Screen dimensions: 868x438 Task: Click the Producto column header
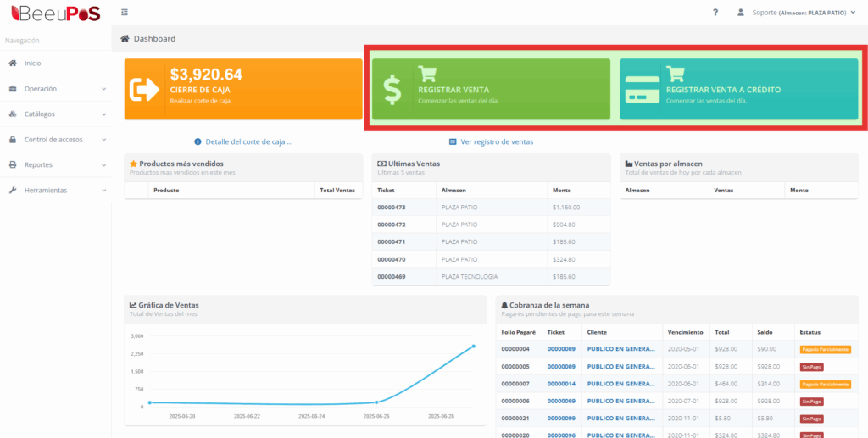point(166,191)
